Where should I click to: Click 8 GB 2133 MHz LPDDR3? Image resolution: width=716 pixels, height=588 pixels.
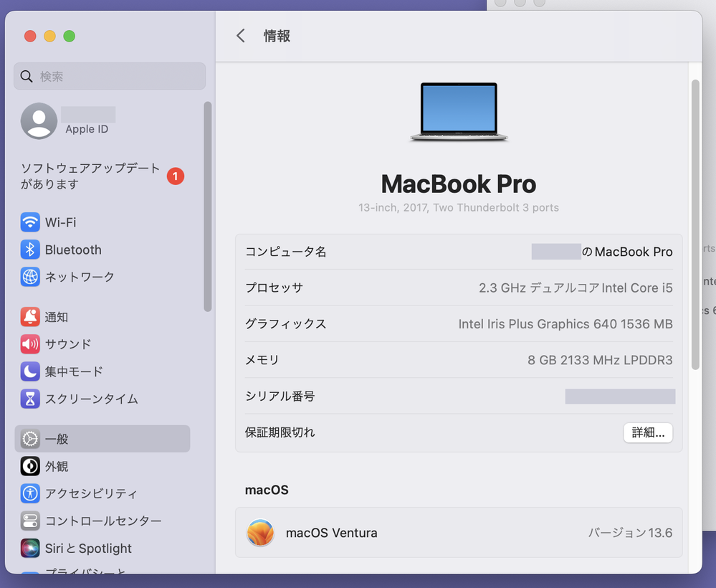[600, 360]
